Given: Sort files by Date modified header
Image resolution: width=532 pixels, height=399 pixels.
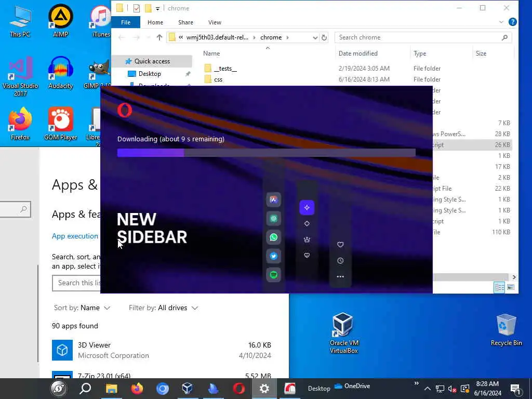Looking at the screenshot, I should (x=358, y=54).
